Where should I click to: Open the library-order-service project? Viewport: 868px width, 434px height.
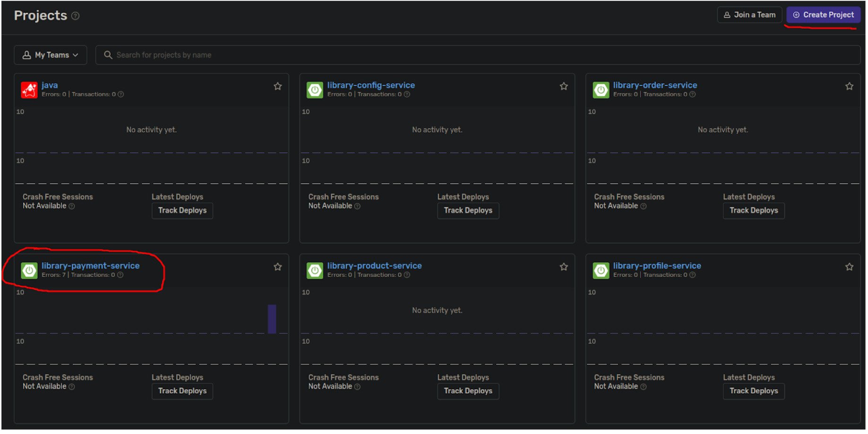pyautogui.click(x=655, y=85)
